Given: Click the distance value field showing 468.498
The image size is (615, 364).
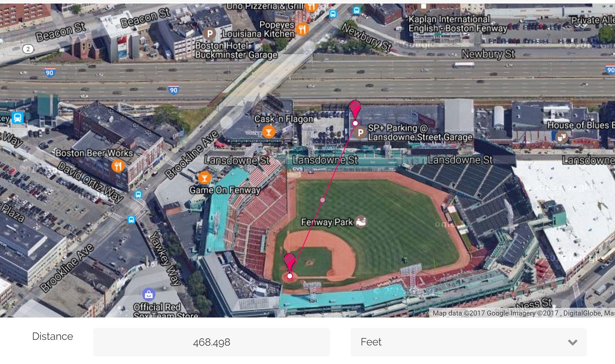Looking at the screenshot, I should point(211,342).
